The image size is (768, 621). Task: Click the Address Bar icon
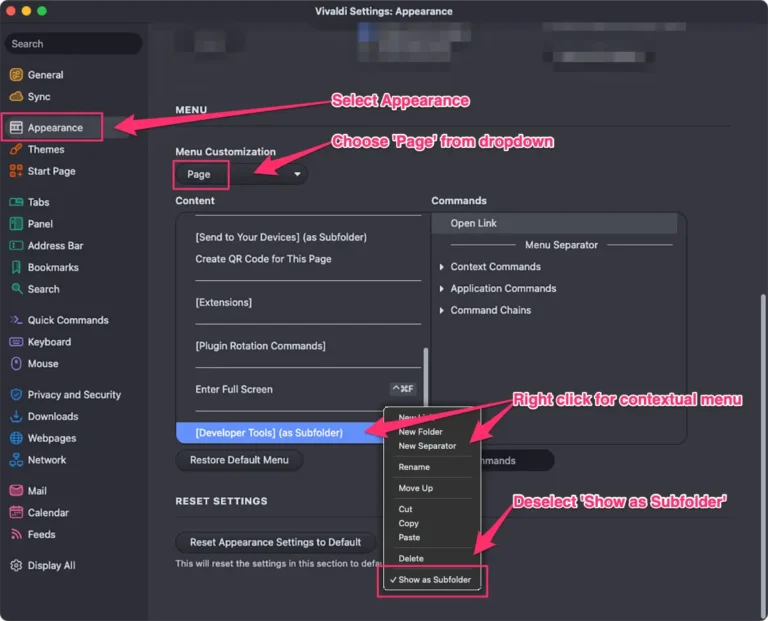click(x=16, y=245)
